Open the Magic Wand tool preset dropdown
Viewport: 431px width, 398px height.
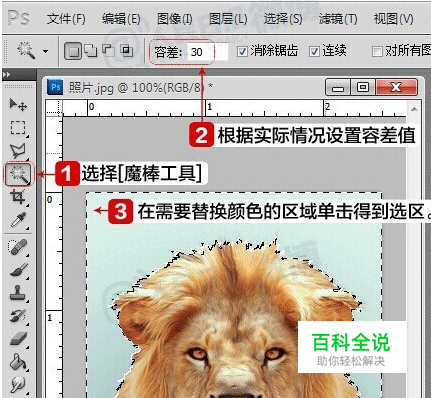45,51
